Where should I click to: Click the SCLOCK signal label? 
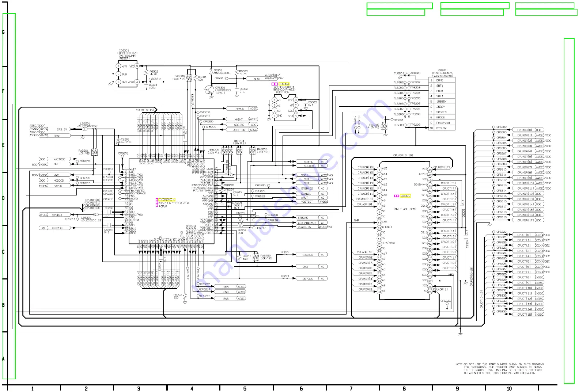point(309,166)
